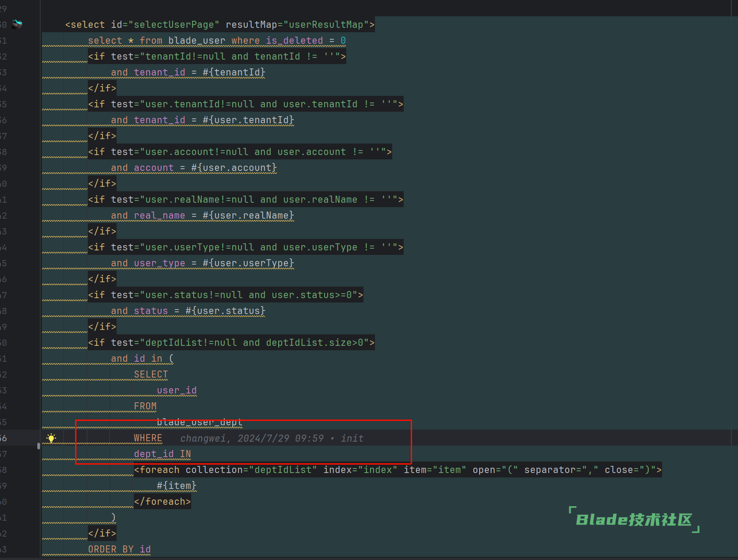738x560 pixels.
Task: Click the WHERE keyword in subquery
Action: point(148,438)
